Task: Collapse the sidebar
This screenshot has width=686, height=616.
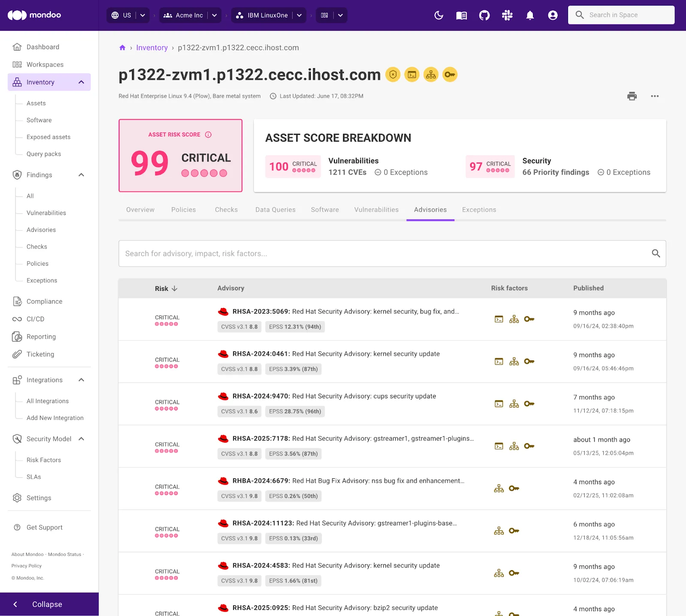Action: 49,604
